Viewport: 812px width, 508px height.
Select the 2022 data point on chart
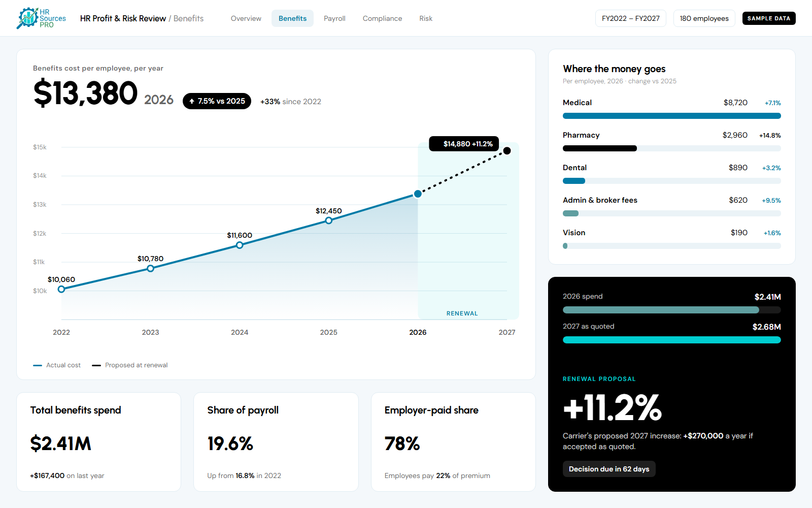pos(61,289)
